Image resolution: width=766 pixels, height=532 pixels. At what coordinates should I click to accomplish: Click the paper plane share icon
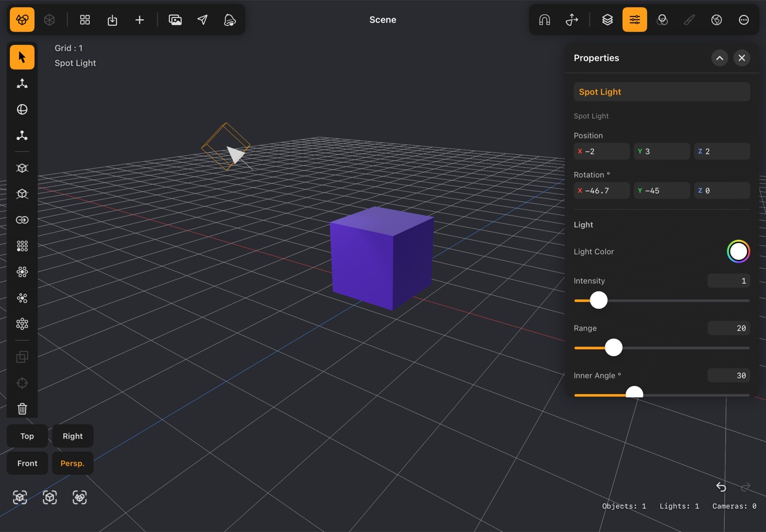pyautogui.click(x=202, y=20)
